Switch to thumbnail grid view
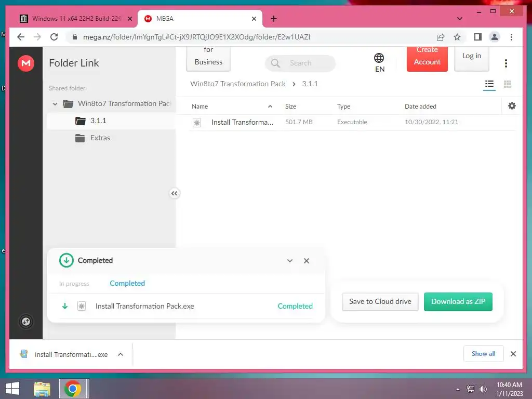Image resolution: width=532 pixels, height=399 pixels. point(508,84)
